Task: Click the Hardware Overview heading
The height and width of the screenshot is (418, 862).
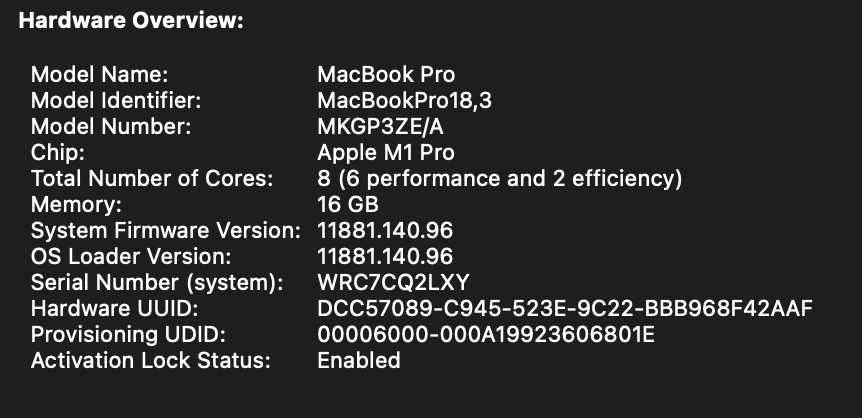Action: [131, 20]
